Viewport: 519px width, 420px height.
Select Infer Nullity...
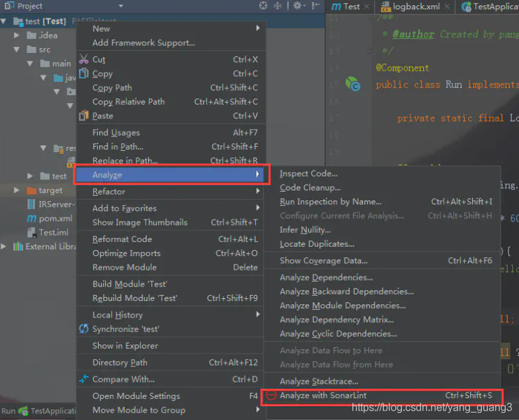382,230
